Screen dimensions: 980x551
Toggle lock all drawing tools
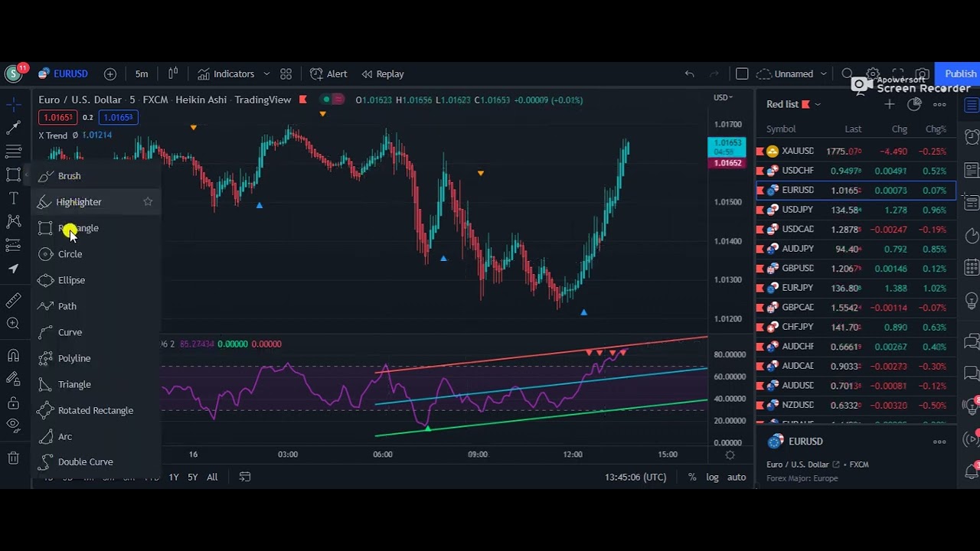(x=13, y=403)
